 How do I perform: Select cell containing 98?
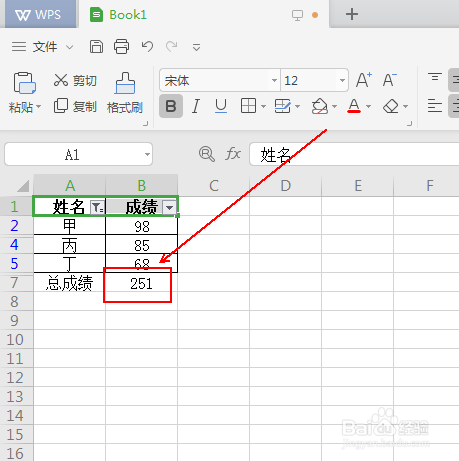(x=142, y=226)
